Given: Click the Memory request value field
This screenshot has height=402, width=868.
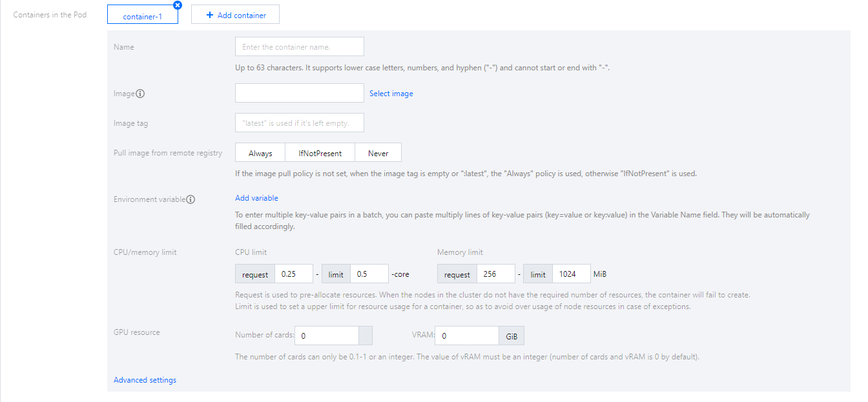Looking at the screenshot, I should point(495,274).
